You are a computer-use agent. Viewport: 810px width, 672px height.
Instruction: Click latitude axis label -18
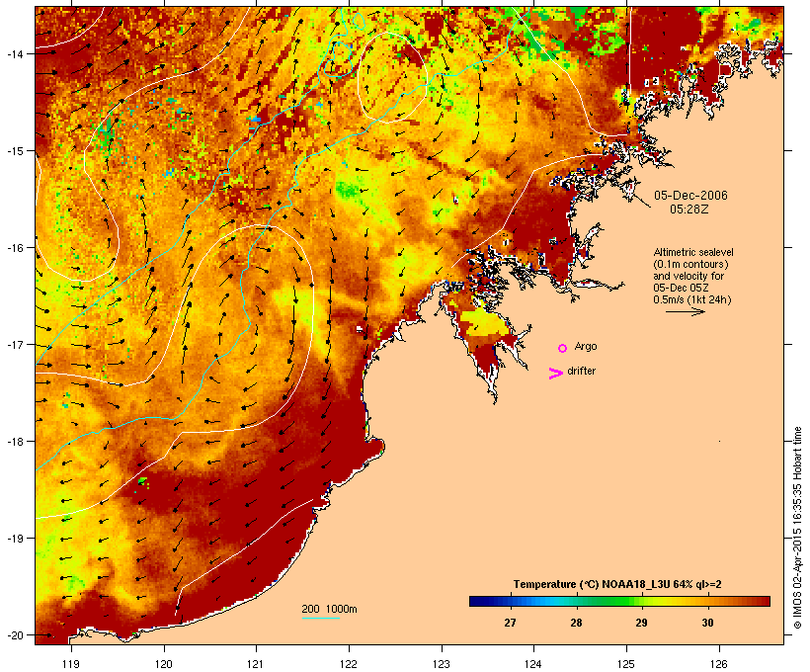point(15,441)
